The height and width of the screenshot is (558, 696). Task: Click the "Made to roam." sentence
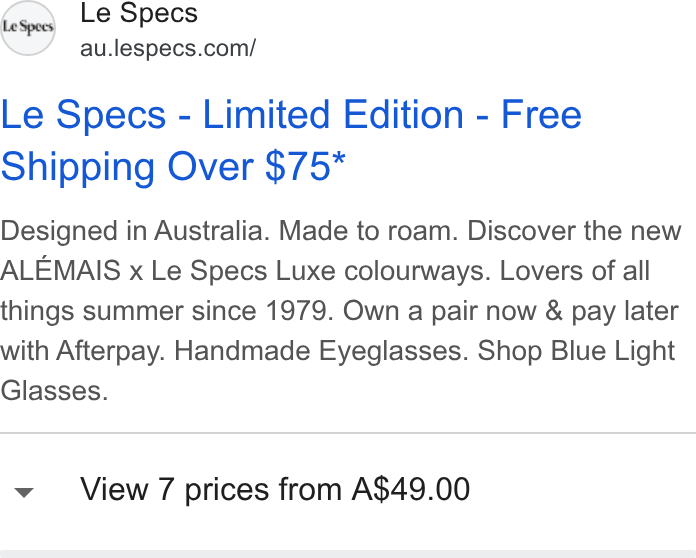[368, 231]
